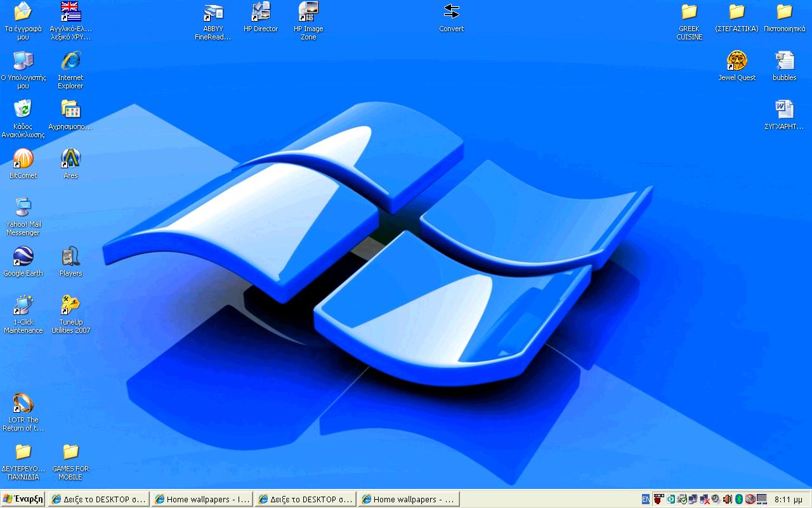
Task: Open Τα έγγραφά μου desktop folder
Action: point(23,21)
